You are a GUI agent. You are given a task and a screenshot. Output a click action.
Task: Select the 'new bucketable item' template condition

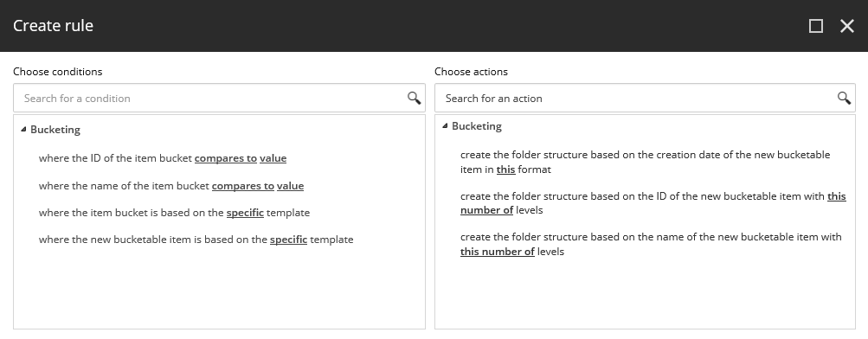pyautogui.click(x=196, y=240)
